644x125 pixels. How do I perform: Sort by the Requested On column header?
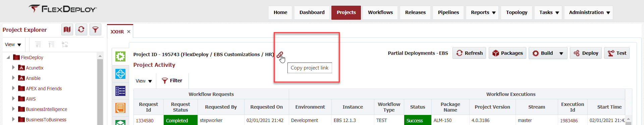coord(266,107)
